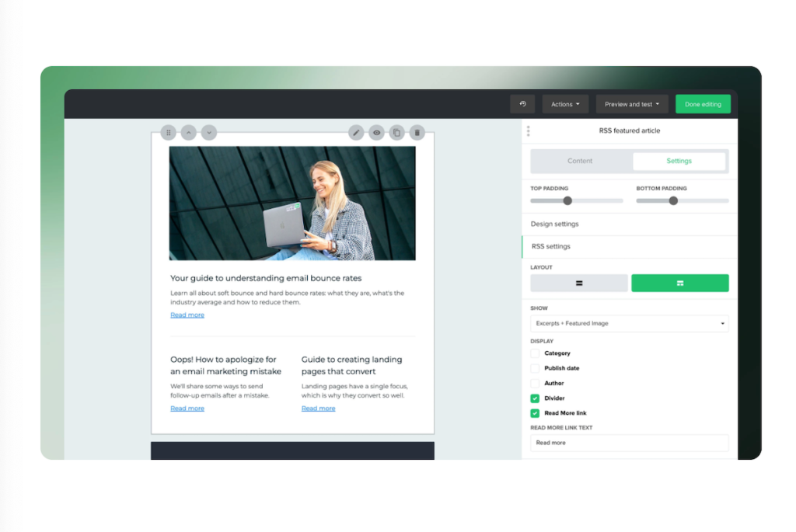This screenshot has height=532, width=796.
Task: Toggle block visibility with the eye icon
Action: 377,133
